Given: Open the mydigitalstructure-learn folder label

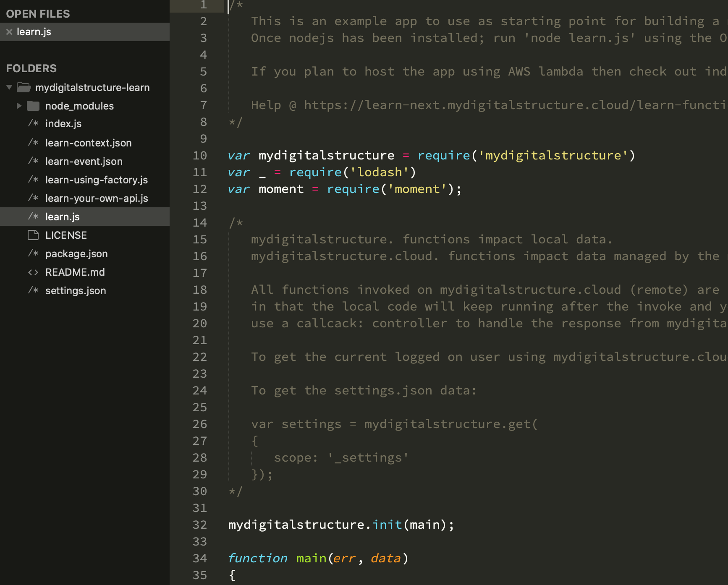Looking at the screenshot, I should pyautogui.click(x=92, y=87).
